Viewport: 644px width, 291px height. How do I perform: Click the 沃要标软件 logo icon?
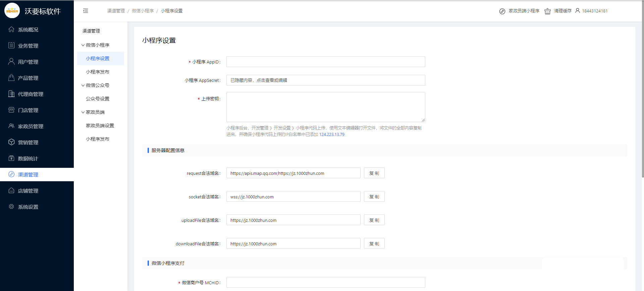(x=12, y=11)
